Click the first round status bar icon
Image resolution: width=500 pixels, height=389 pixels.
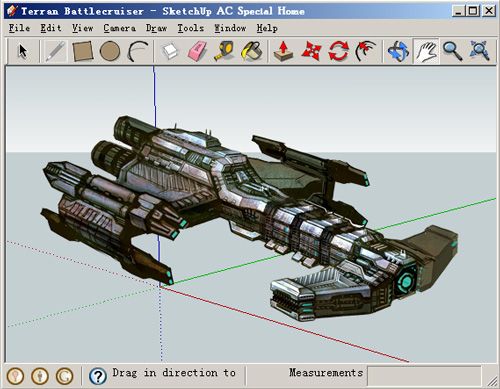pyautogui.click(x=15, y=376)
